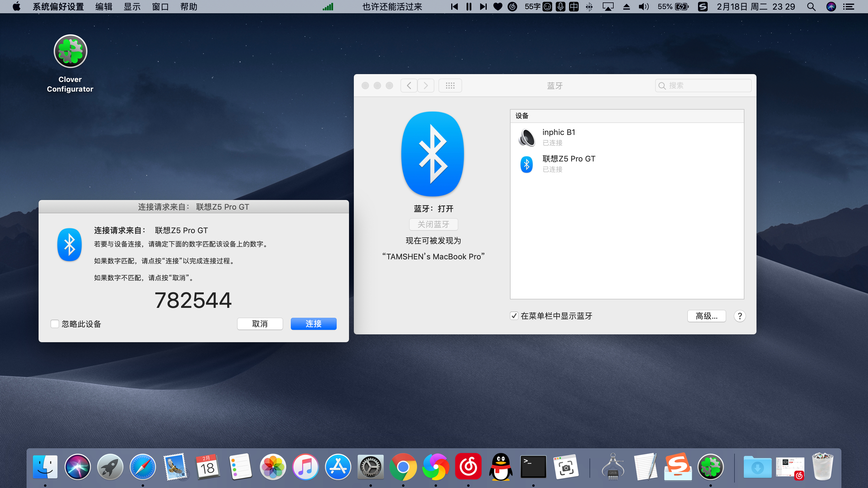Screen dimensions: 868x488
Task: Click 关闭蓝牙 to turn off Bluetooth
Action: pyautogui.click(x=433, y=224)
